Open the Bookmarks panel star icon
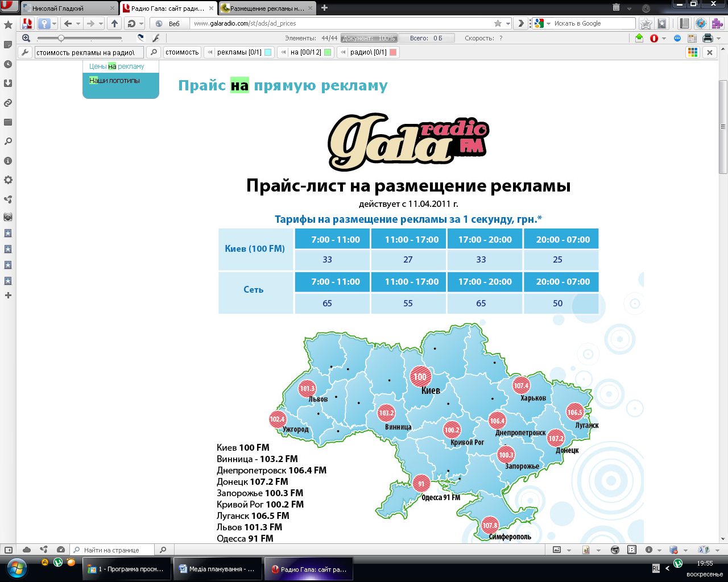The image size is (728, 582). click(x=8, y=25)
